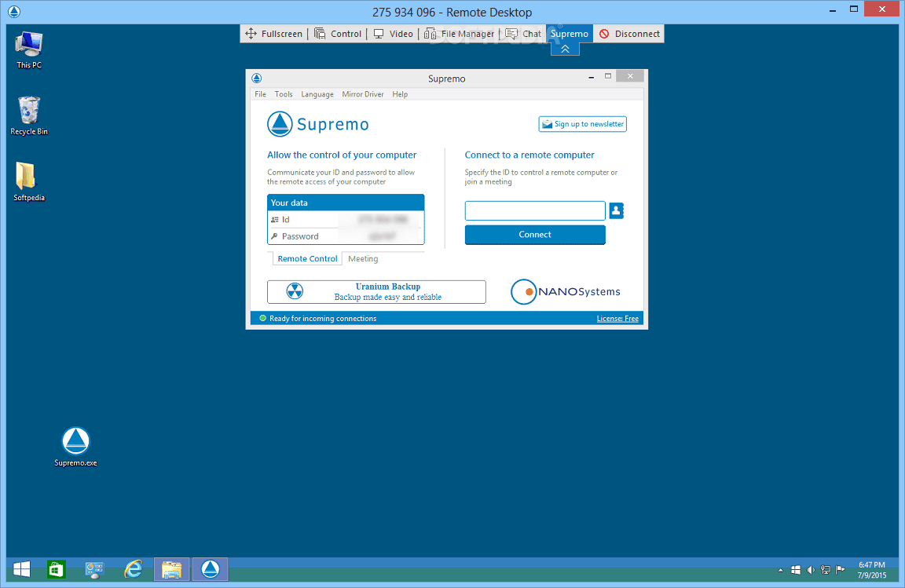This screenshot has width=905, height=588.
Task: Open the Control toolbar option
Action: click(338, 34)
